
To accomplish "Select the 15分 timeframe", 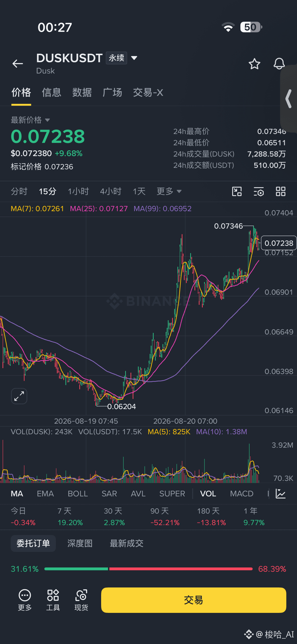I will tap(48, 191).
